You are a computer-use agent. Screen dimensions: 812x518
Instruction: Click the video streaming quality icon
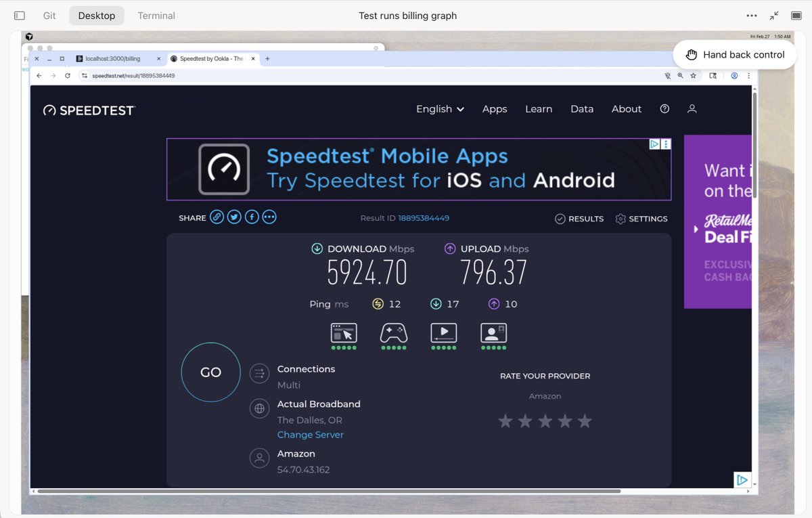(444, 333)
